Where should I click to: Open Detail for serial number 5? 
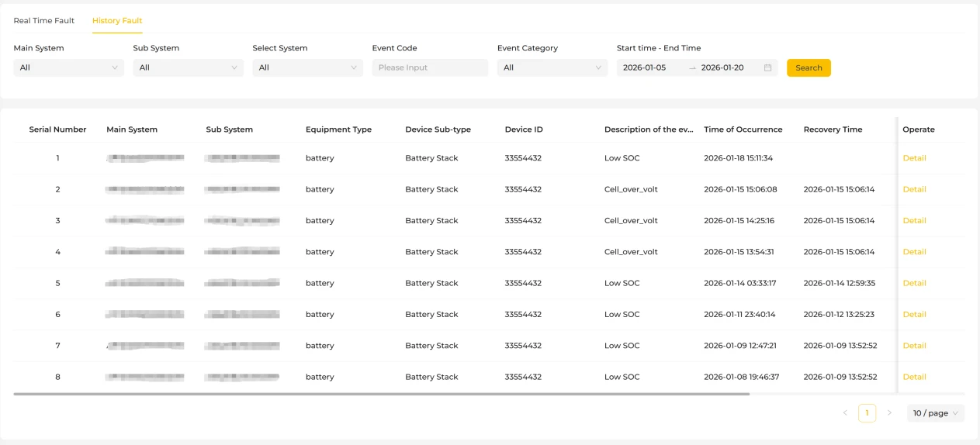tap(914, 283)
